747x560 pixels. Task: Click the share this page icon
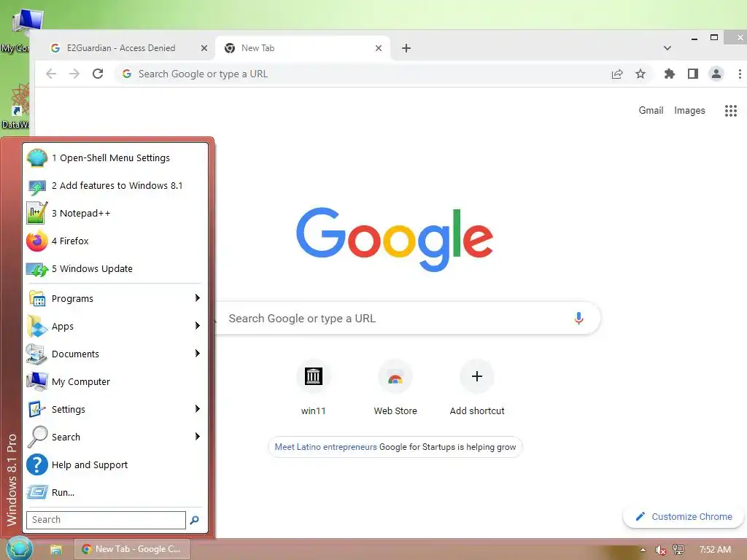coord(617,74)
